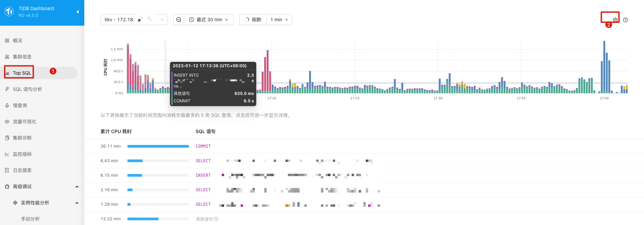Open the help question mark icon
644x225 pixels.
pyautogui.click(x=625, y=20)
